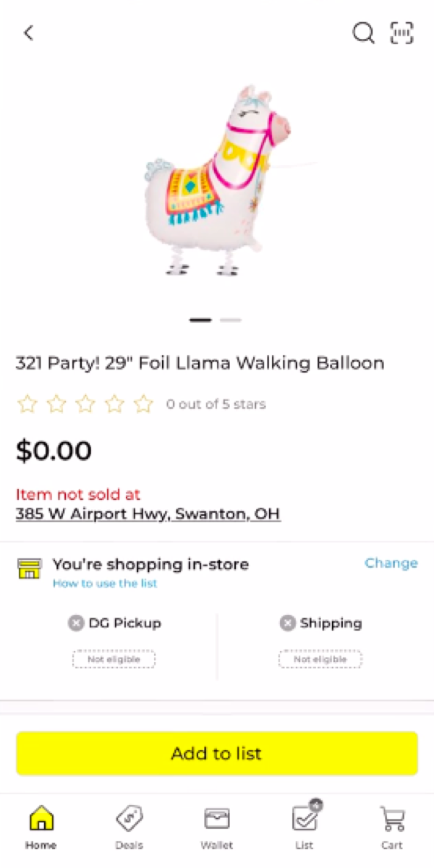434x868 pixels.
Task: Select the second image carousel dot
Action: 231,320
